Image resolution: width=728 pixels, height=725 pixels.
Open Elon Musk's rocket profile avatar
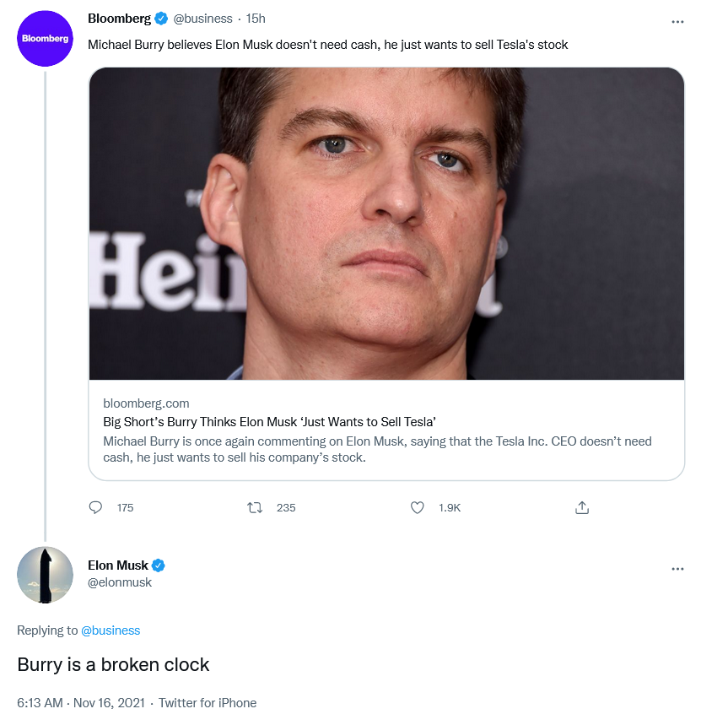[45, 575]
